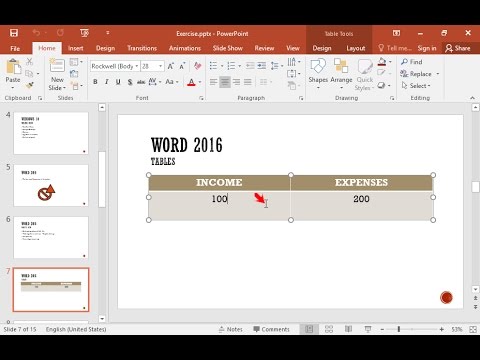Open the Rockwell font name dropdown
Viewport: 480px width, 360px height.
coord(137,66)
